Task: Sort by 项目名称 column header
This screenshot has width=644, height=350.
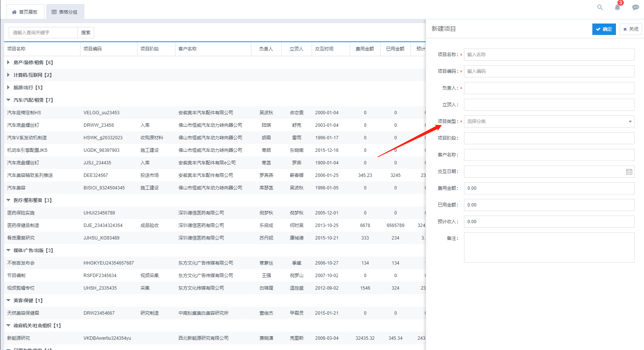Action: [42, 49]
